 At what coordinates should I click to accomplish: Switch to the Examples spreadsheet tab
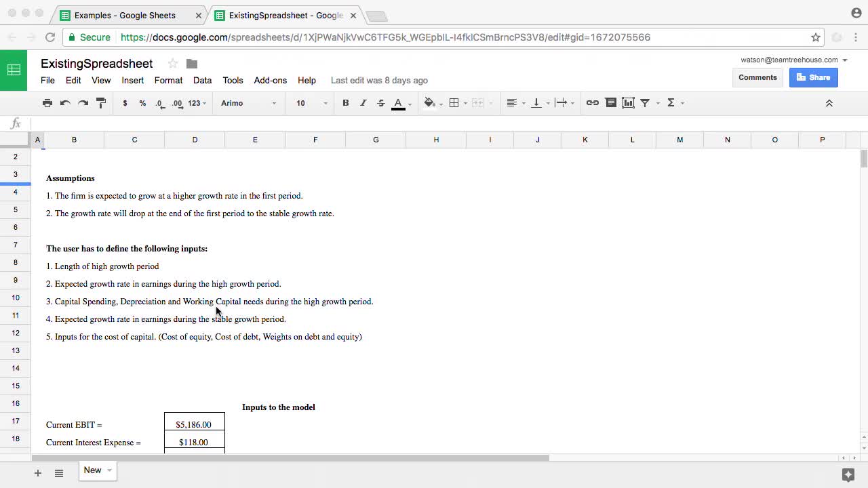[x=125, y=15]
